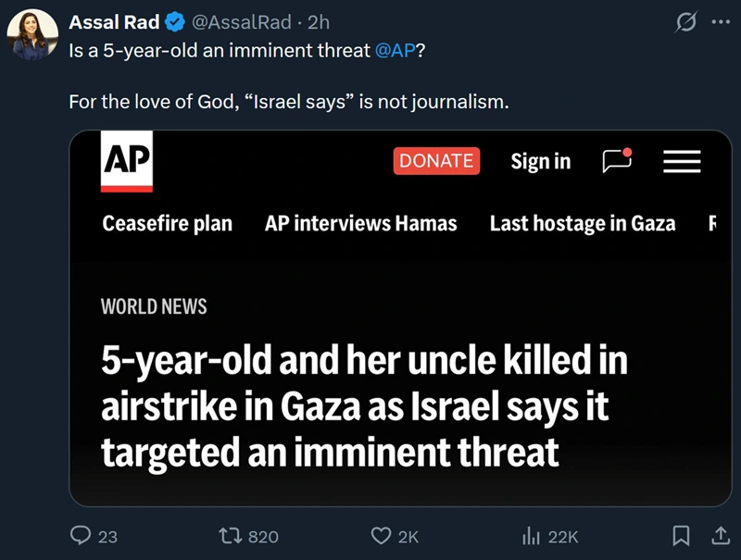Click the reply comment icon
The height and width of the screenshot is (560, 741).
(x=82, y=535)
